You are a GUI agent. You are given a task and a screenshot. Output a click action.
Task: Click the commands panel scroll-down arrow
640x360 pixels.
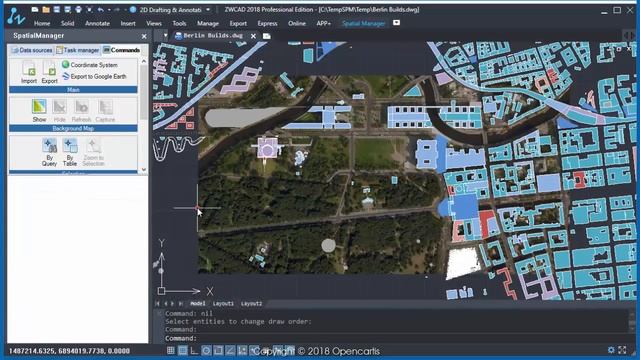[x=144, y=169]
